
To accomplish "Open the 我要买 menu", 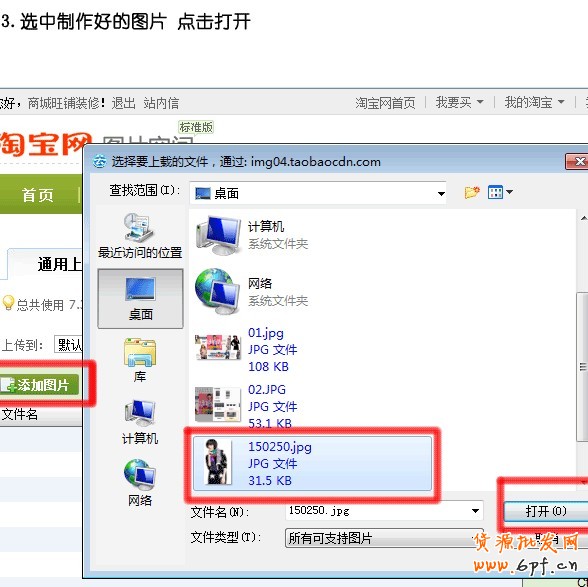I will (459, 102).
